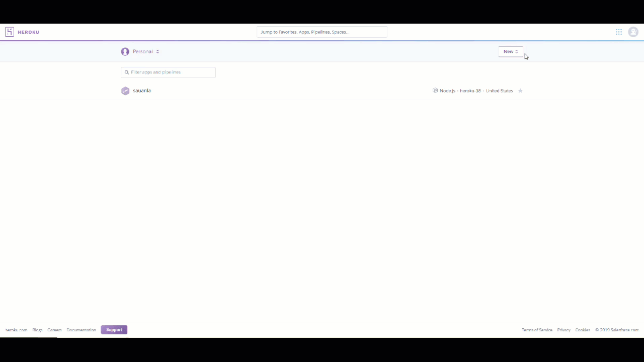This screenshot has height=362, width=644.
Task: Focus the Filter apps and pipelines field
Action: click(x=168, y=72)
